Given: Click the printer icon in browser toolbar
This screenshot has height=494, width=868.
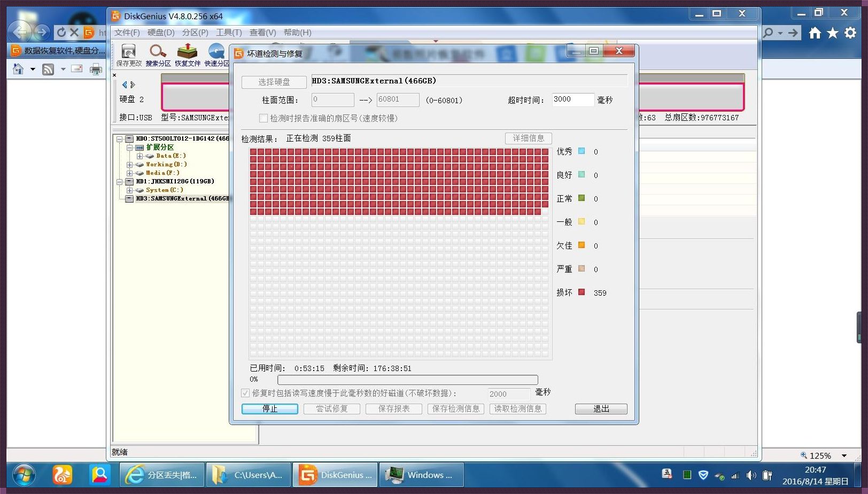Looking at the screenshot, I should click(x=96, y=69).
